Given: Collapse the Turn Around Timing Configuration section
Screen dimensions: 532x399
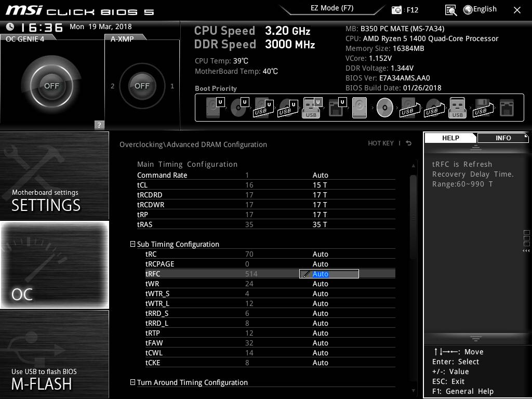Looking at the screenshot, I should (x=132, y=382).
